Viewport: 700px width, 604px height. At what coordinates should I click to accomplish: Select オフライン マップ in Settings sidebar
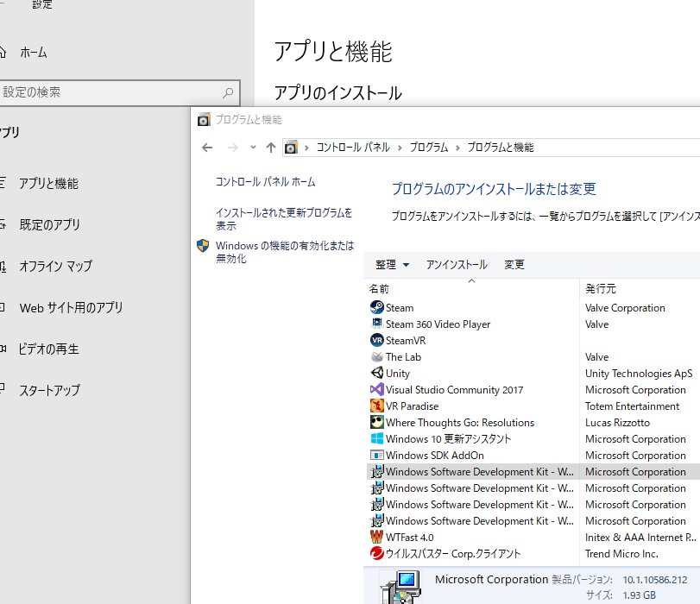click(x=55, y=266)
